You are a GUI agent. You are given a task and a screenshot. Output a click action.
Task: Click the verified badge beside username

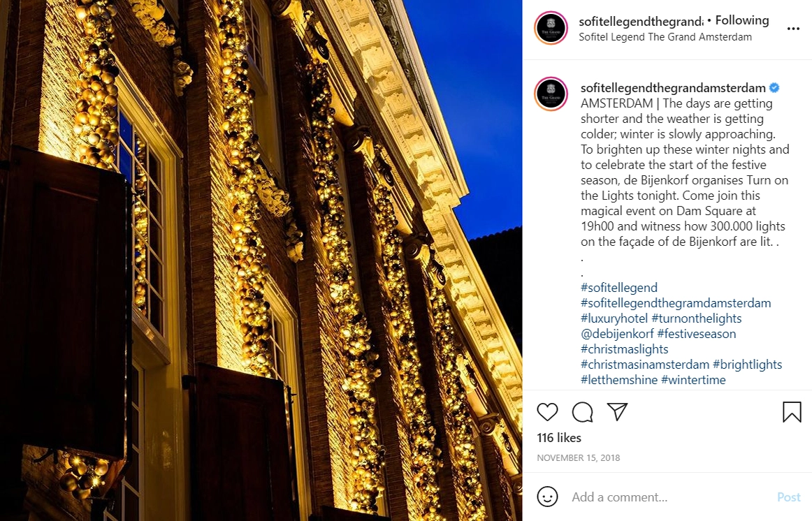coord(774,88)
